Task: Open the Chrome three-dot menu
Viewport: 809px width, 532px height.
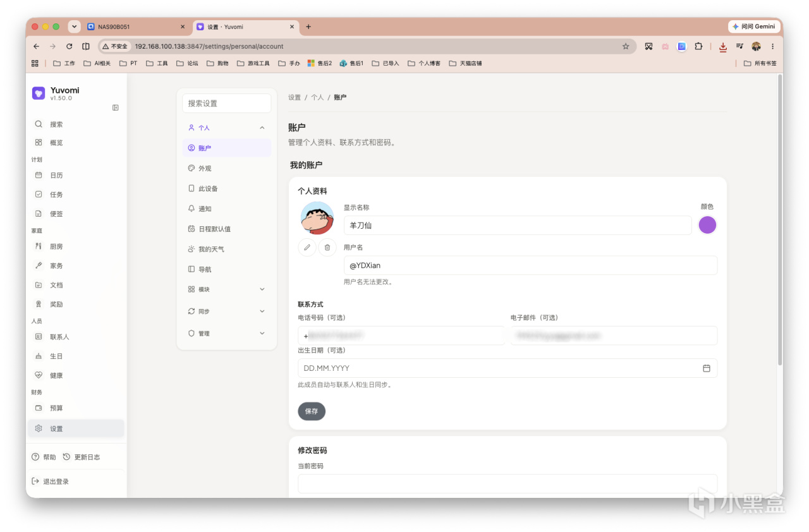Action: (x=772, y=46)
